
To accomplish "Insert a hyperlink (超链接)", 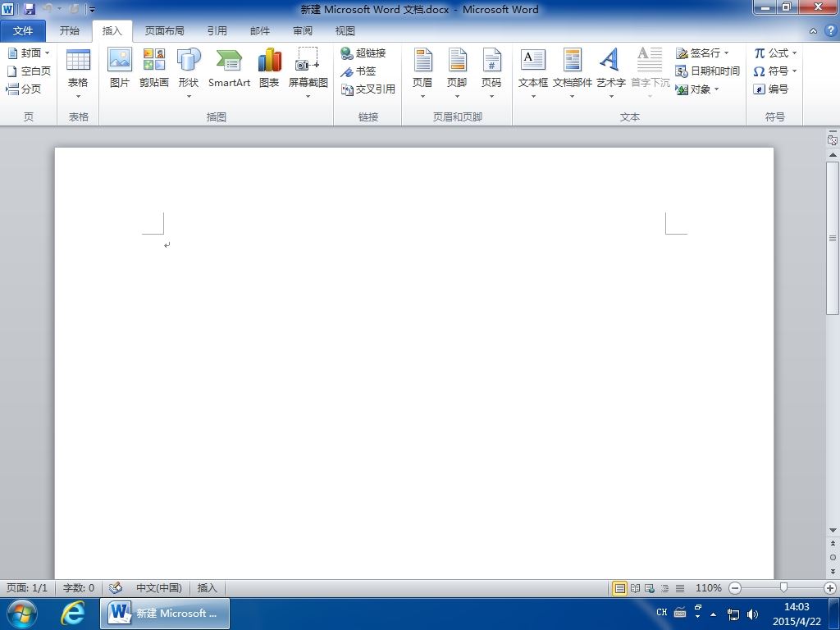I will (x=363, y=53).
